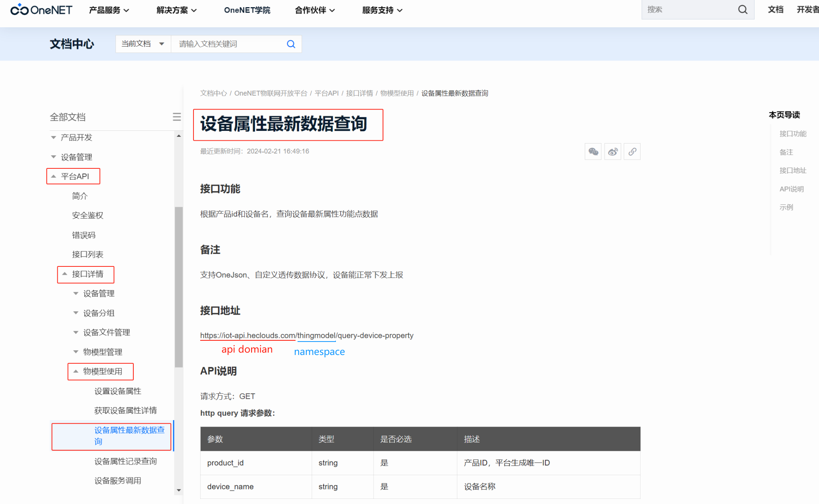
Task: Click the query-device-property API URL text
Action: coord(307,335)
